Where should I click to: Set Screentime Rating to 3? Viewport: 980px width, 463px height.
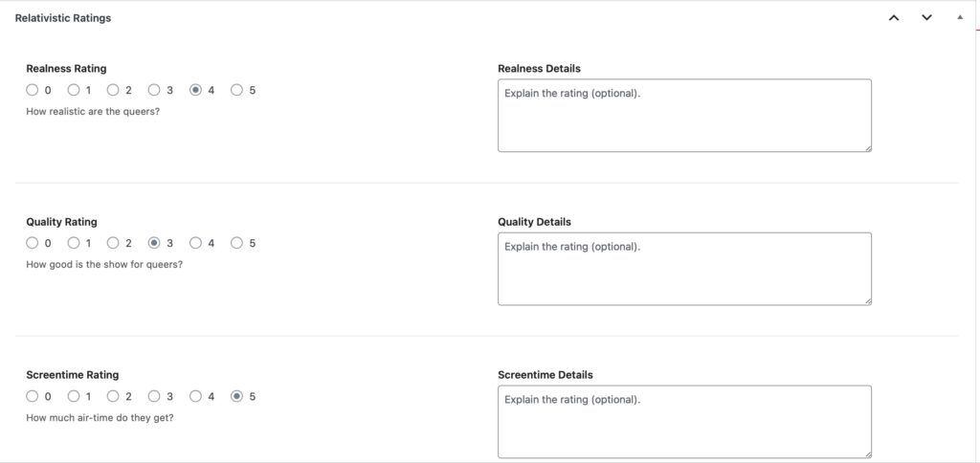pyautogui.click(x=155, y=396)
